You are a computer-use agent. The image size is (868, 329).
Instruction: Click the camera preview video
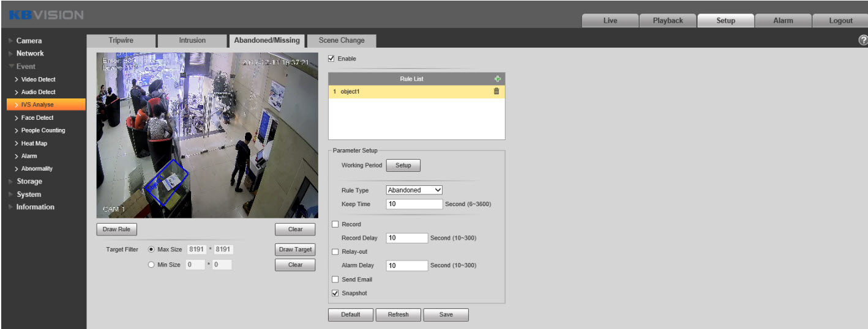pos(207,135)
